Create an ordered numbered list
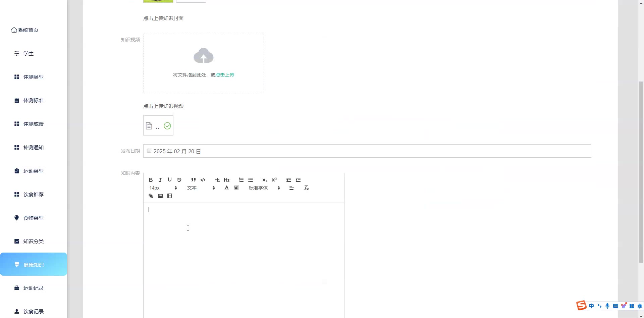 (241, 180)
